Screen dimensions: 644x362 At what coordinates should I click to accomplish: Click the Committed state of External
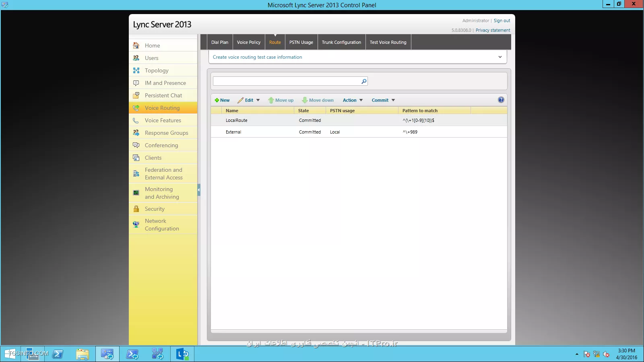(310, 132)
